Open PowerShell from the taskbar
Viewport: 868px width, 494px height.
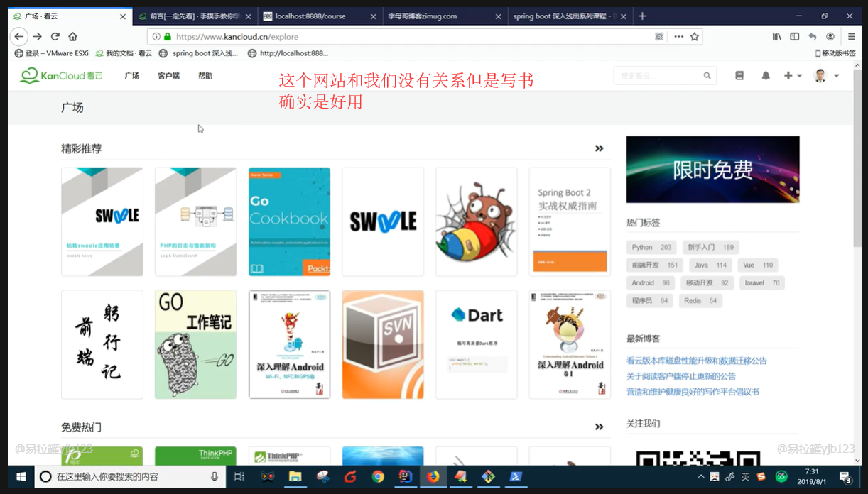coord(516,476)
